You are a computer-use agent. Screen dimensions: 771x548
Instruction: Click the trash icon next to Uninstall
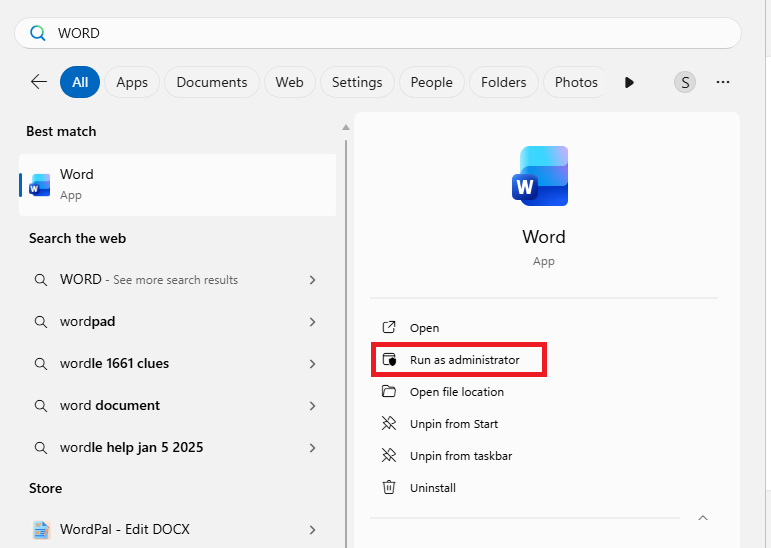[x=389, y=487]
